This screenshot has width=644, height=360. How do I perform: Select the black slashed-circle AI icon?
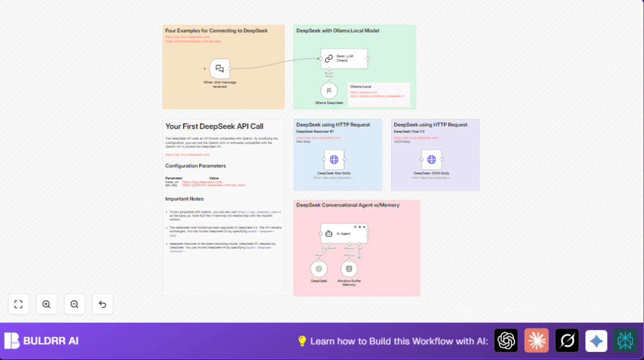(x=567, y=340)
